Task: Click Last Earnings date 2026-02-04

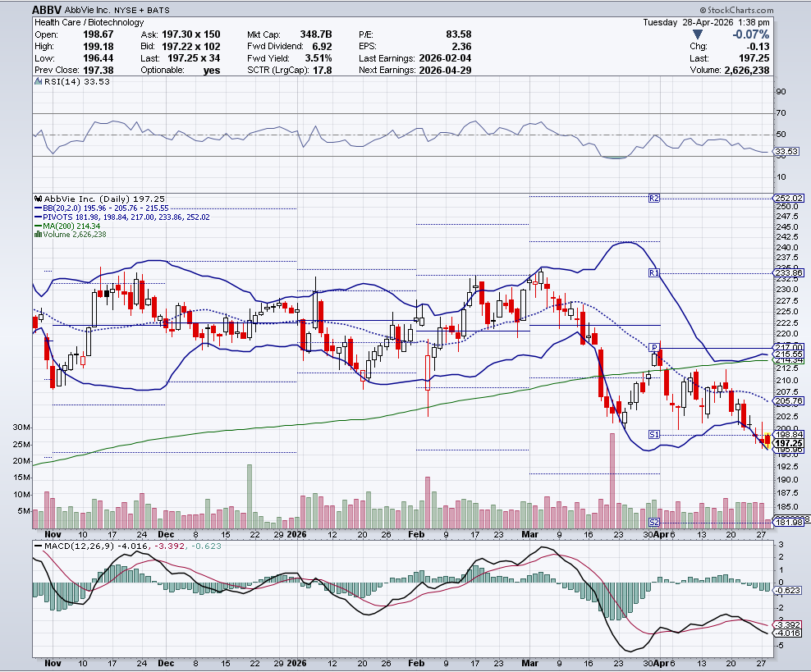Action: 445,58
